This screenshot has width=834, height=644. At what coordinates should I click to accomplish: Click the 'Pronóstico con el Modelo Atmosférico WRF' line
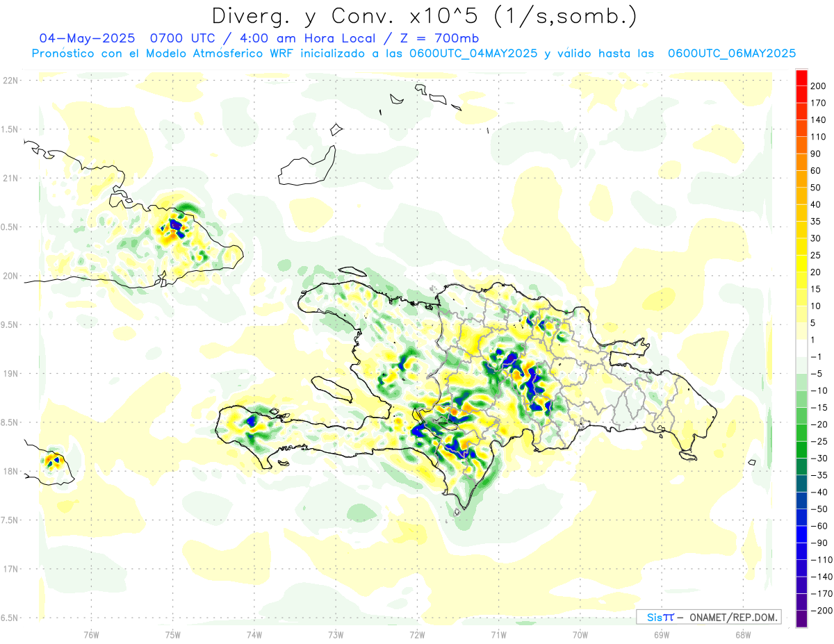414,53
